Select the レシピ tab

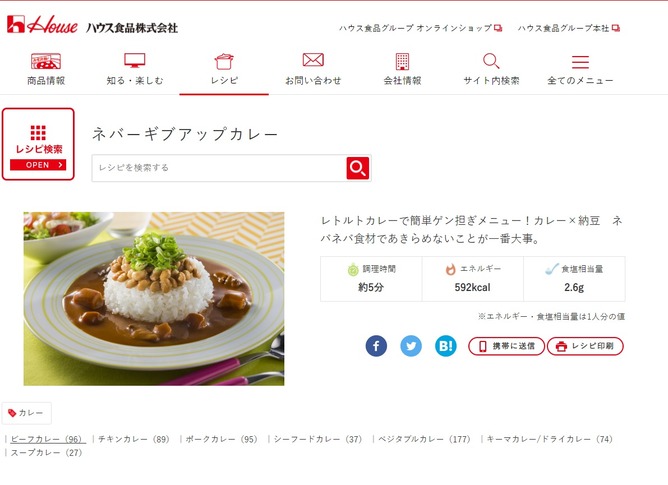click(x=224, y=70)
